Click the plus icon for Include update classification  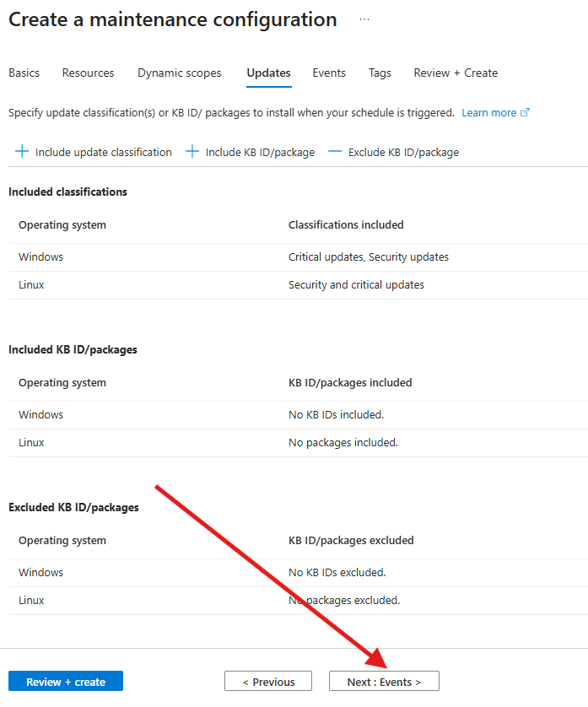click(x=22, y=152)
